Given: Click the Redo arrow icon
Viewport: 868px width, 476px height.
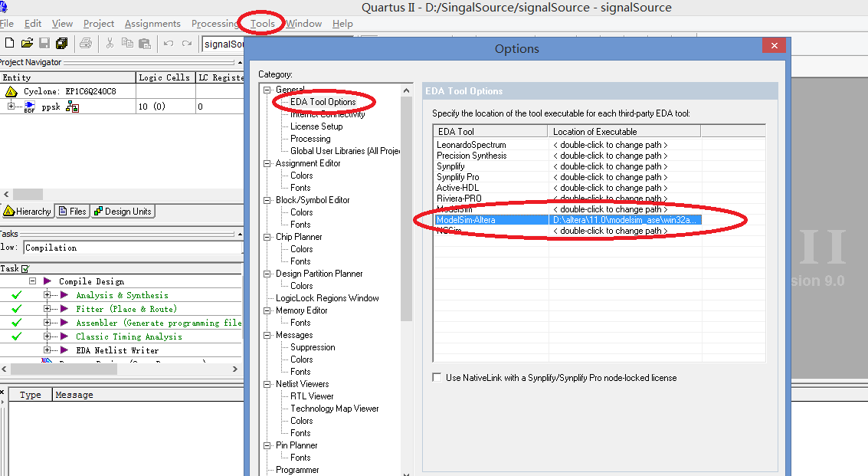Looking at the screenshot, I should (x=187, y=43).
